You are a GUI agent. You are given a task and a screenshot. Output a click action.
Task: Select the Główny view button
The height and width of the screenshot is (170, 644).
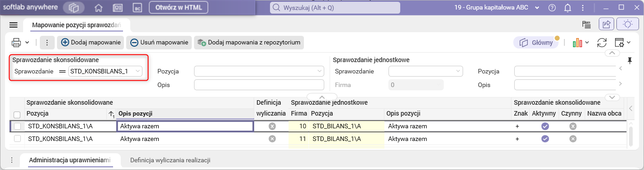pos(536,43)
